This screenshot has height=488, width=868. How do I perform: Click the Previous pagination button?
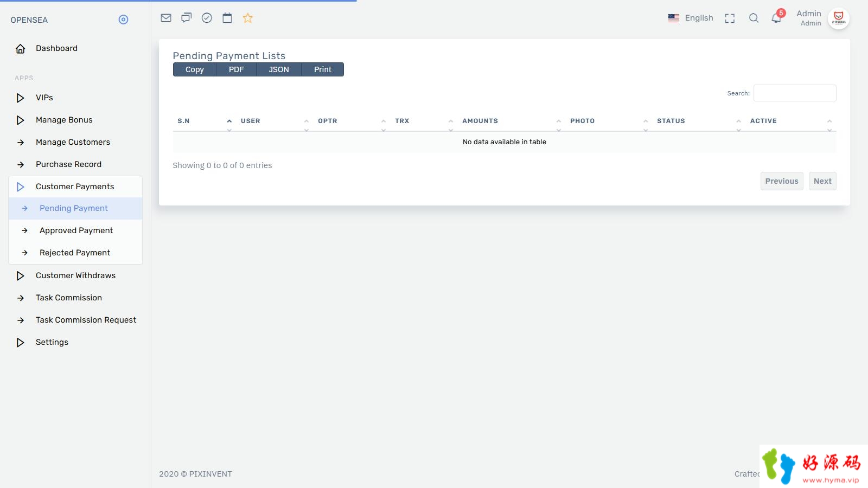click(782, 181)
